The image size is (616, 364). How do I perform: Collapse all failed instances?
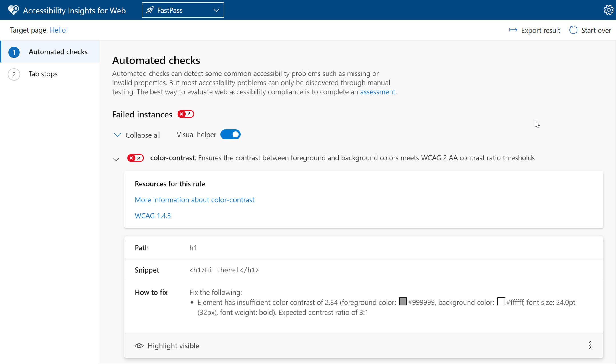click(138, 134)
